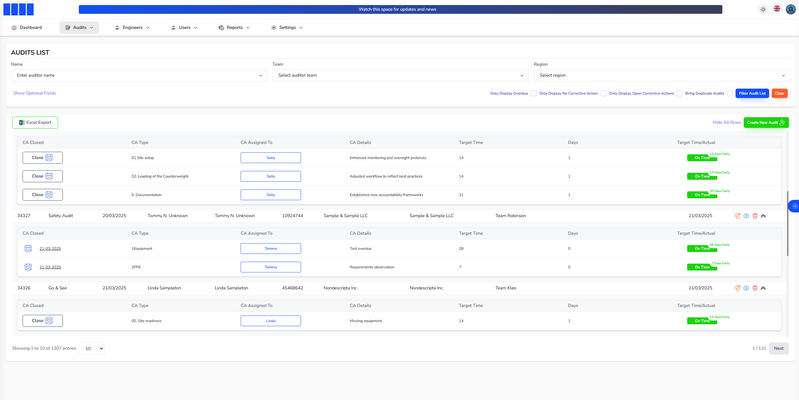Screen dimensions: 799x400
Task: Click the 'Safety Audit' type cell
Action: pyautogui.click(x=61, y=216)
